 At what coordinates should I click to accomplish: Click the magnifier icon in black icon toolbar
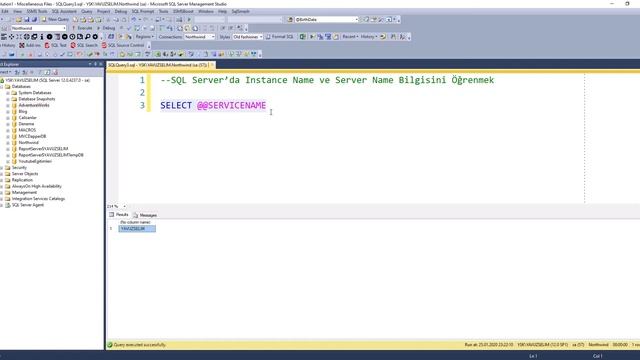tap(87, 37)
